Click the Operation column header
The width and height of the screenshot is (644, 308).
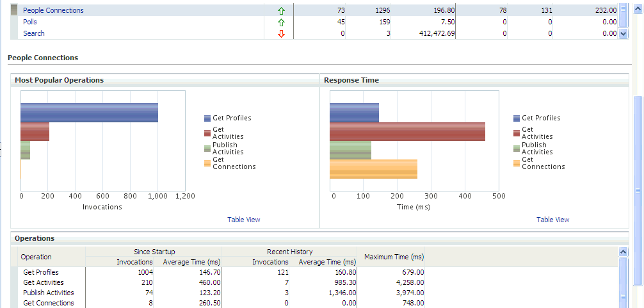(36, 257)
